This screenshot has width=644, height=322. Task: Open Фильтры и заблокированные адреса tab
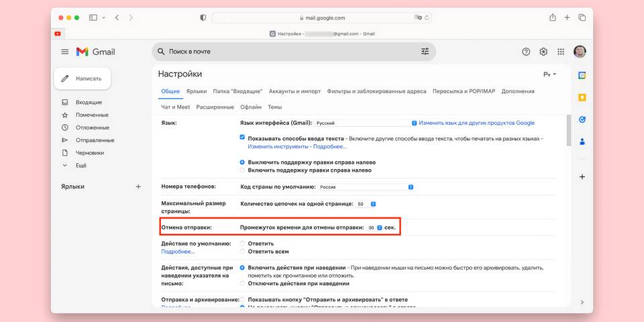click(376, 91)
